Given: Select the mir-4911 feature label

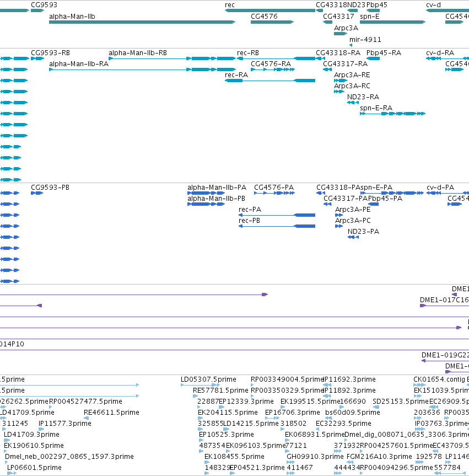Looking at the screenshot, I should point(365,40).
